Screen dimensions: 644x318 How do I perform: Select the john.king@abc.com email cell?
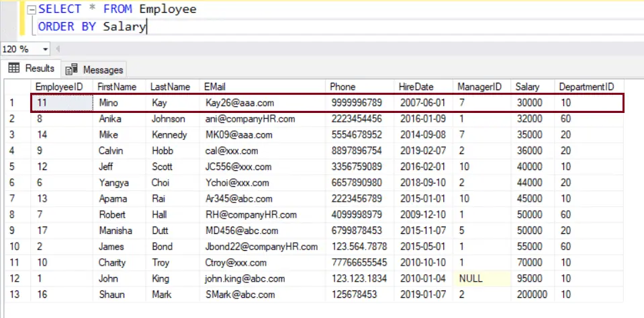245,278
